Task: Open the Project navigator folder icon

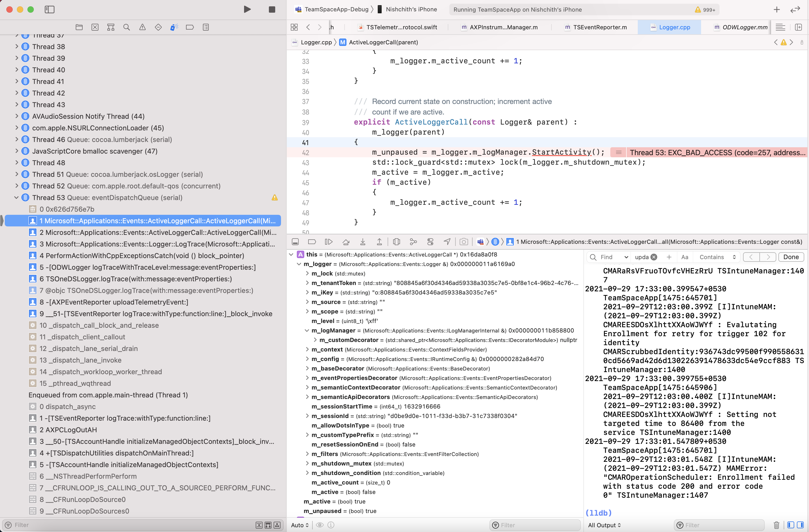Action: pos(79,27)
